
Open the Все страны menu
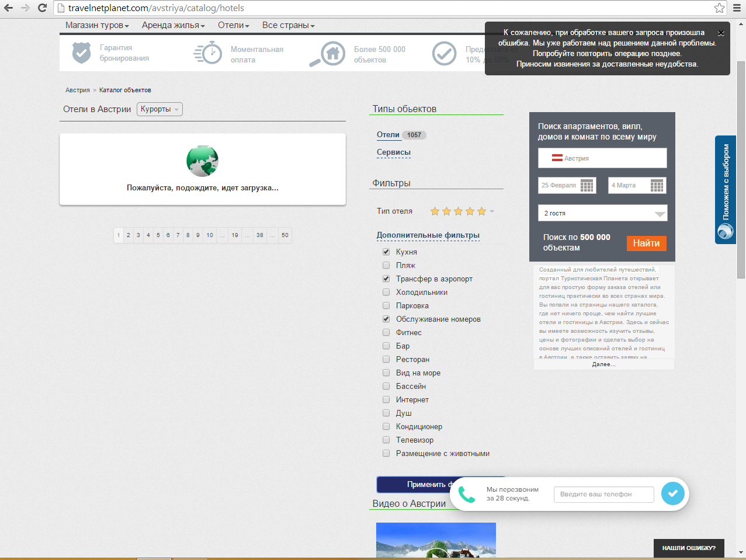click(x=288, y=26)
